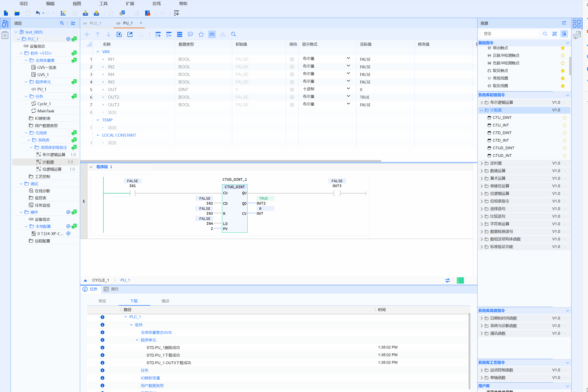The image size is (588, 392).
Task: Enable the retain checkbox for OUT
Action: (292, 89)
